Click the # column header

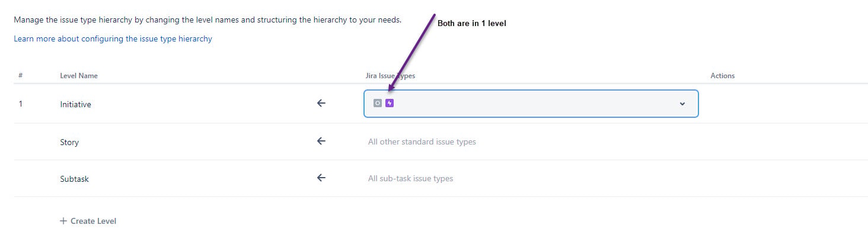21,76
